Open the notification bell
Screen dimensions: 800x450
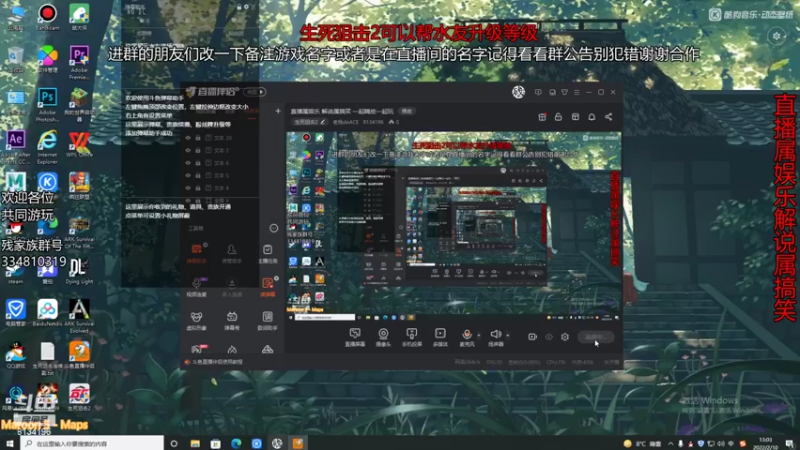pyautogui.click(x=592, y=117)
